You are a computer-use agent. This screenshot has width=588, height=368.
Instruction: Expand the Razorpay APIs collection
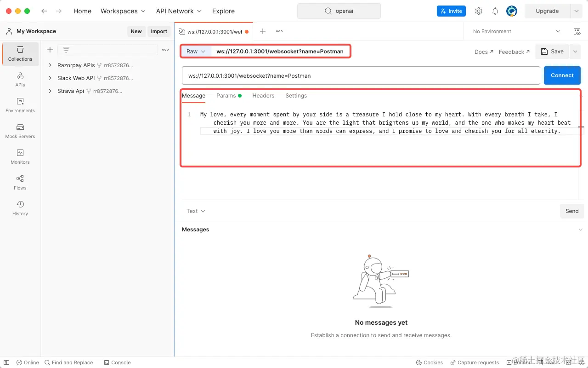click(51, 65)
